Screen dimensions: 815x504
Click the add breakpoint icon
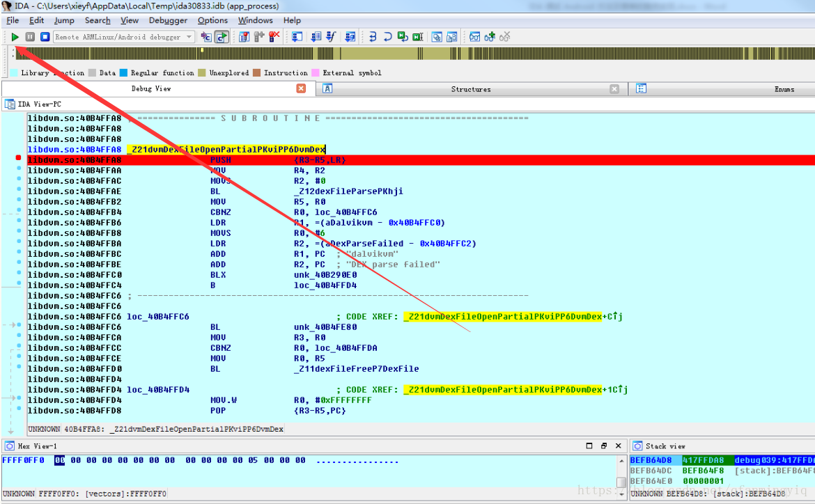[x=259, y=37]
